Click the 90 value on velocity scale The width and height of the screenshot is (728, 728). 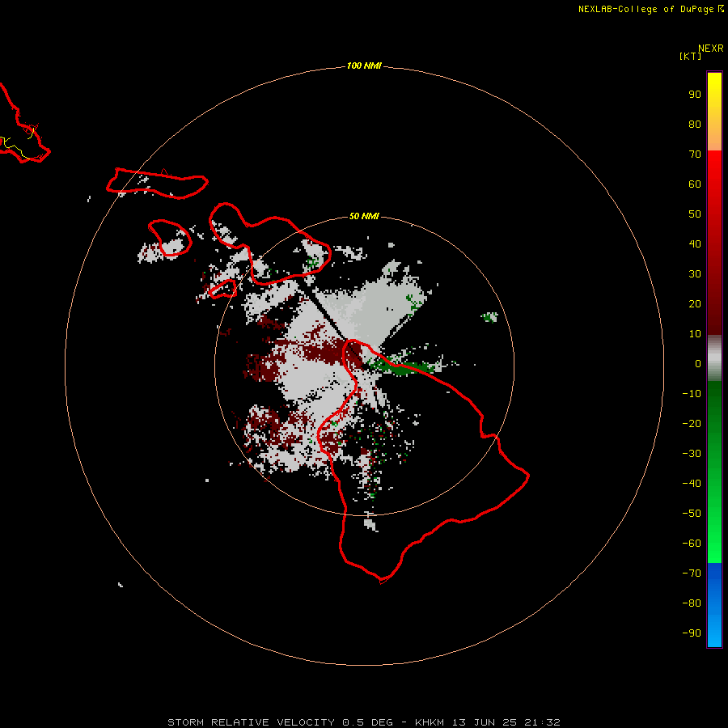[x=695, y=95]
